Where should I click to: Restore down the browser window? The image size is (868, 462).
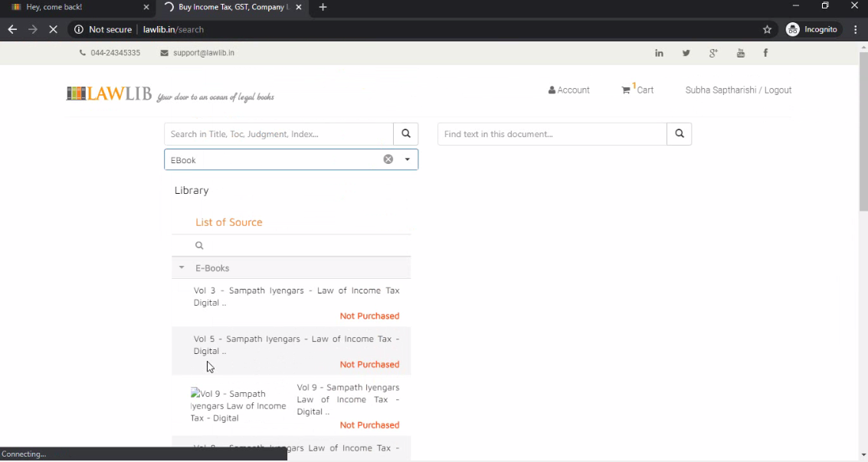[825, 6]
